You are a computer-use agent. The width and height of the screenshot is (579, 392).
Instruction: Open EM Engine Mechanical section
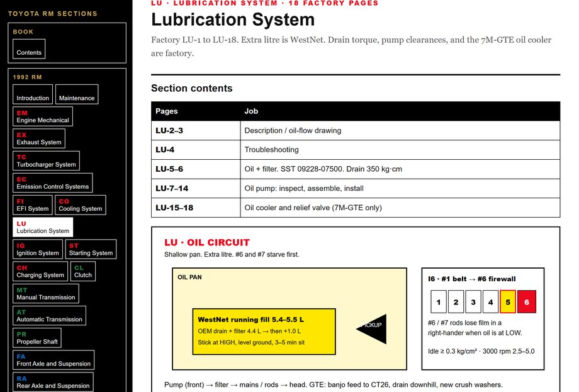coord(42,116)
